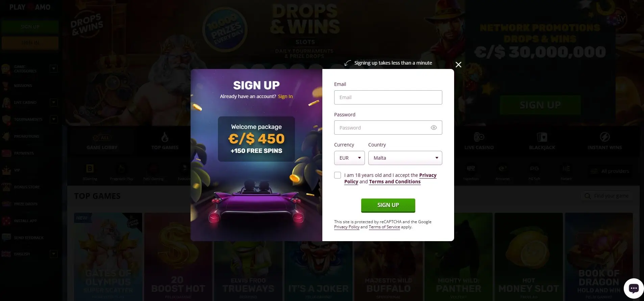Viewport: 644px width, 301px height.
Task: Open the EUR currency dropdown
Action: click(349, 158)
